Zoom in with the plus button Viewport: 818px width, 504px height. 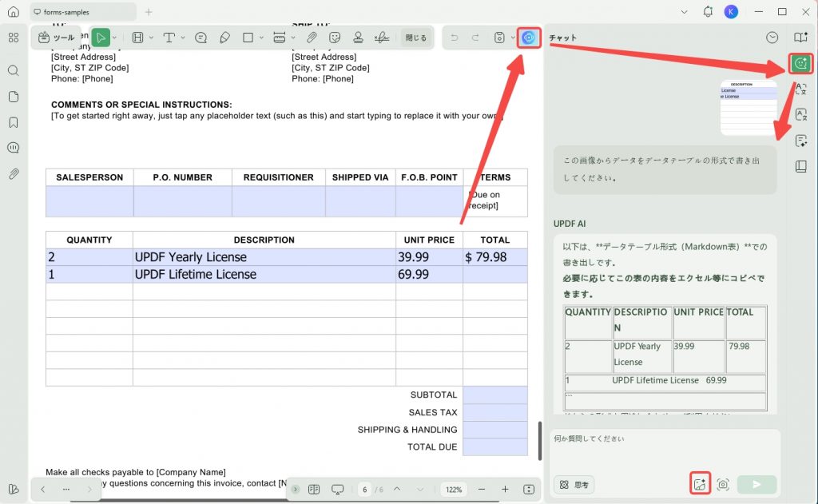pyautogui.click(x=505, y=490)
